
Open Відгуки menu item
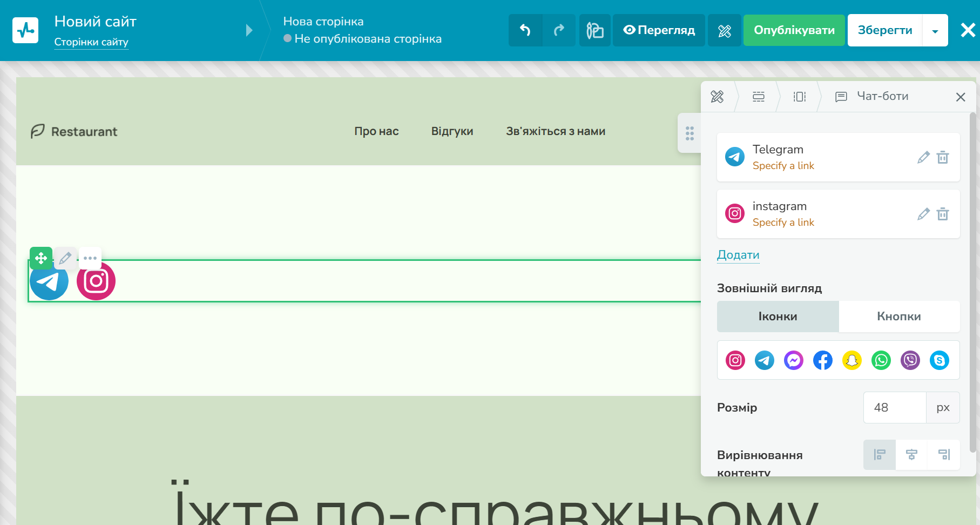452,131
